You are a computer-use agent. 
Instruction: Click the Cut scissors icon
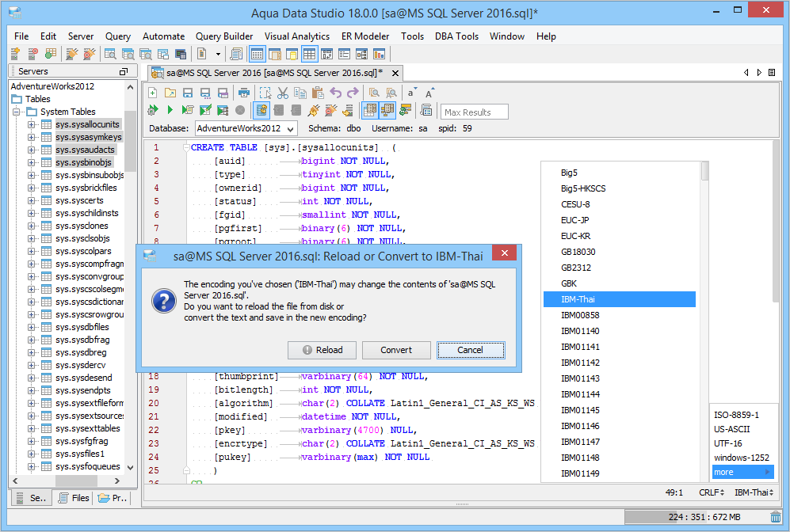[283, 93]
